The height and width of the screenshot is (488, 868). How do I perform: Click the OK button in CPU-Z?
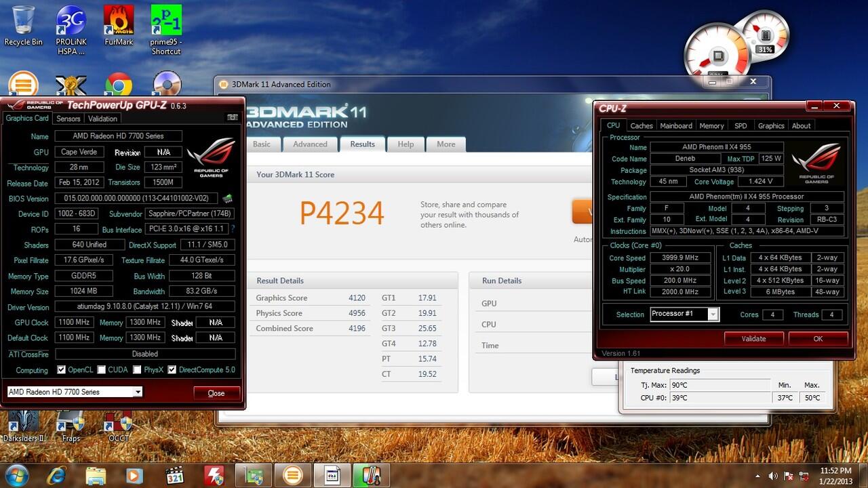click(x=818, y=338)
